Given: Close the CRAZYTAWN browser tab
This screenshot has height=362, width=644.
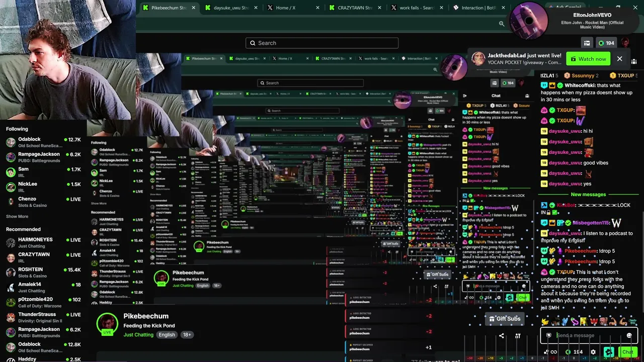Looking at the screenshot, I should point(379,8).
